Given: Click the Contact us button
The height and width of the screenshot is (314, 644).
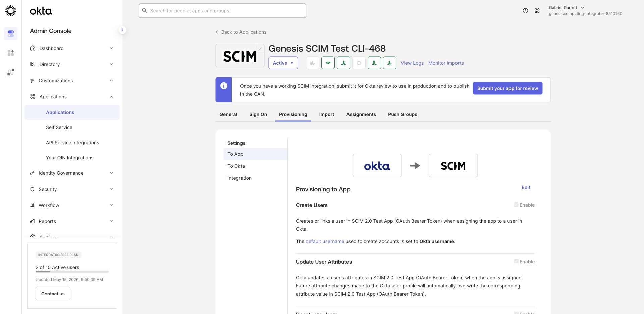Looking at the screenshot, I should 53,294.
